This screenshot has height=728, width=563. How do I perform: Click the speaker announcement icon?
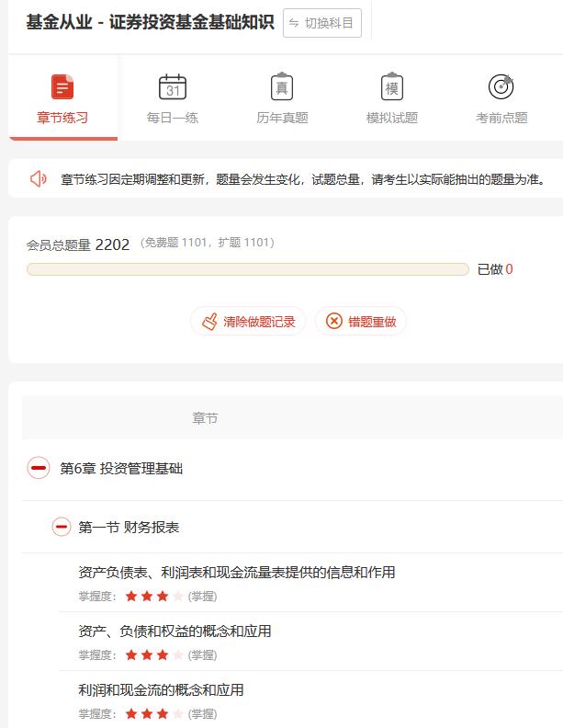click(x=39, y=178)
